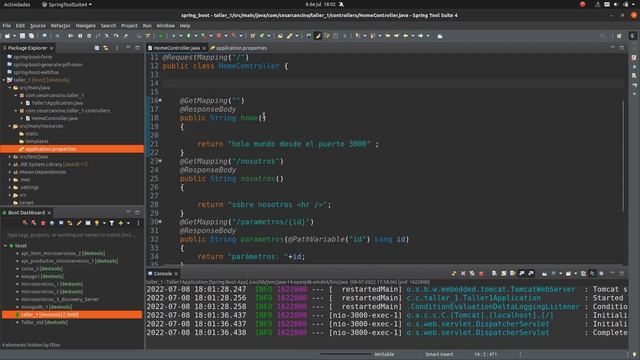The height and width of the screenshot is (360, 640).
Task: Click the toolbar search magnifier icon
Action: coord(603,36)
